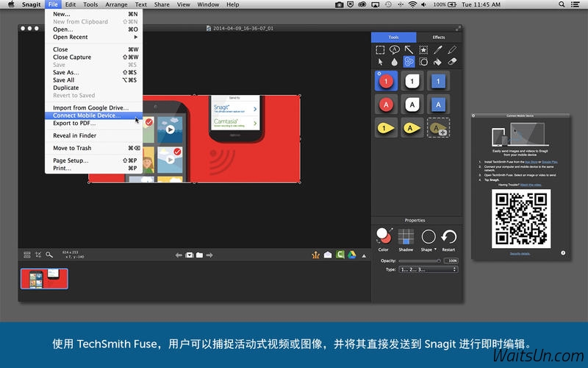This screenshot has width=588, height=368.
Task: Select the Eraser tool
Action: click(452, 62)
